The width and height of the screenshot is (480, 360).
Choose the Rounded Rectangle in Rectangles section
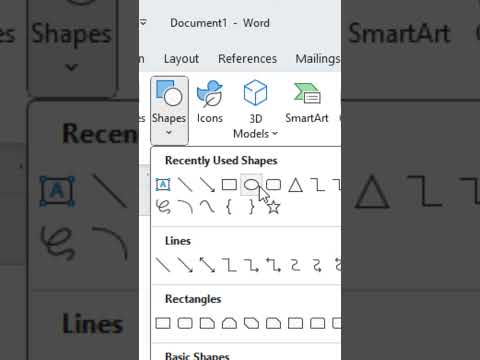click(185, 323)
